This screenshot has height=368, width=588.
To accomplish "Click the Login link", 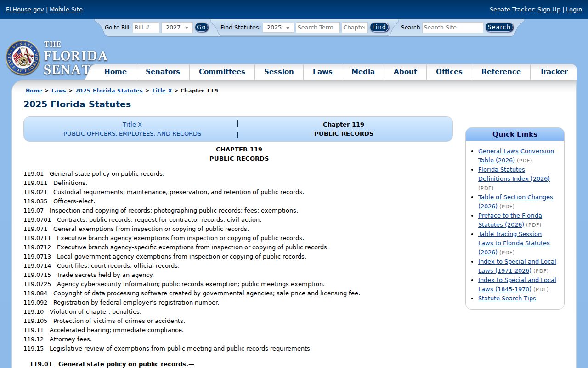I will pyautogui.click(x=574, y=10).
